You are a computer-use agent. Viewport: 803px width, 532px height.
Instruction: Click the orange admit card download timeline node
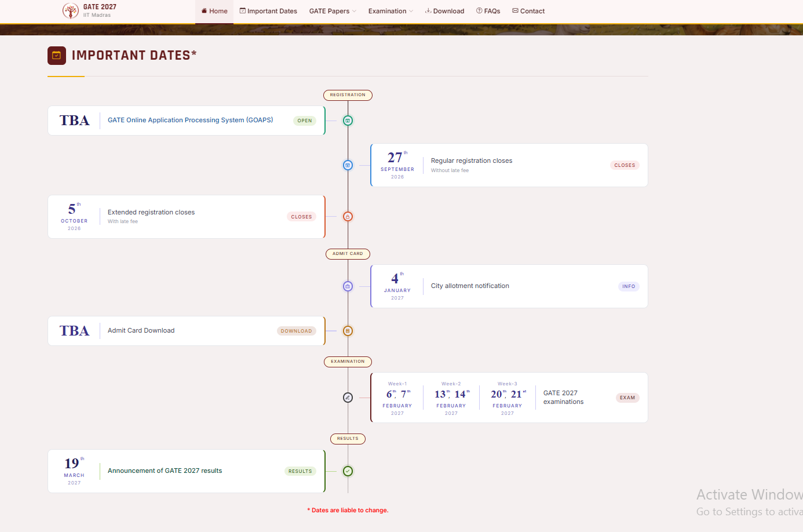coord(348,331)
